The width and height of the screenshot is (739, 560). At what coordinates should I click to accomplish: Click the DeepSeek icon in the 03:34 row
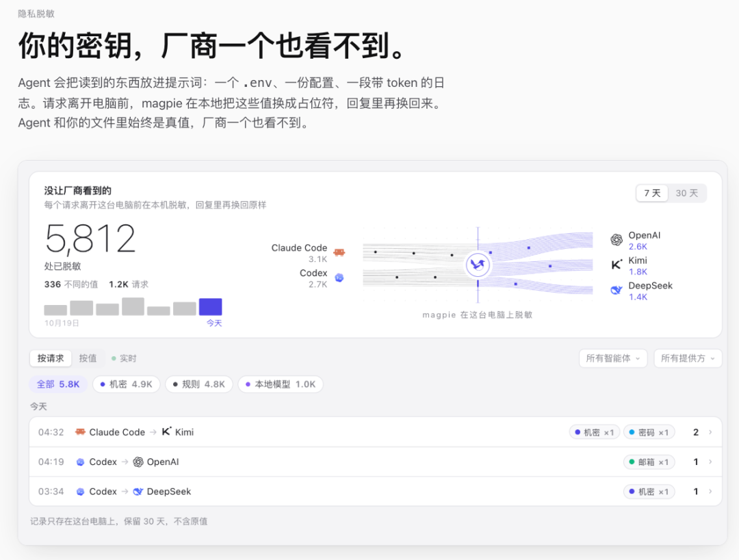[x=138, y=492]
